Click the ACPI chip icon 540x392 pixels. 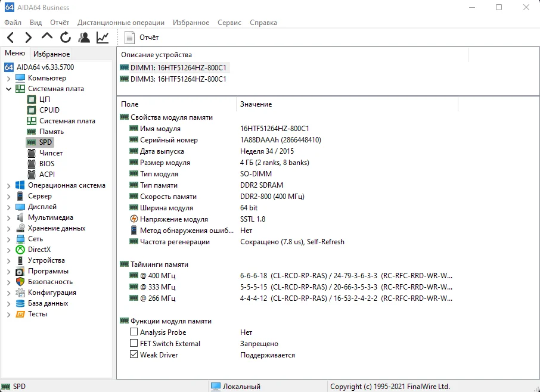[x=32, y=174]
